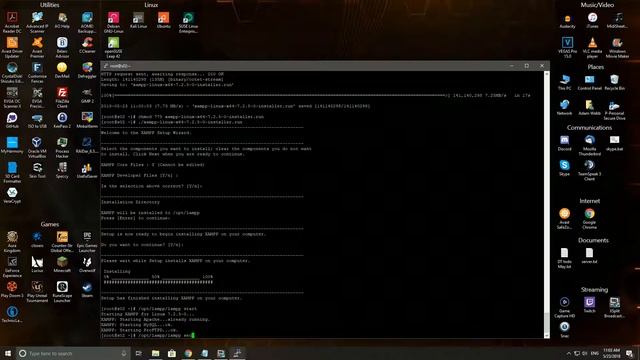Open notification center in system tray
This screenshot has width=640, height=360.
tap(630, 353)
